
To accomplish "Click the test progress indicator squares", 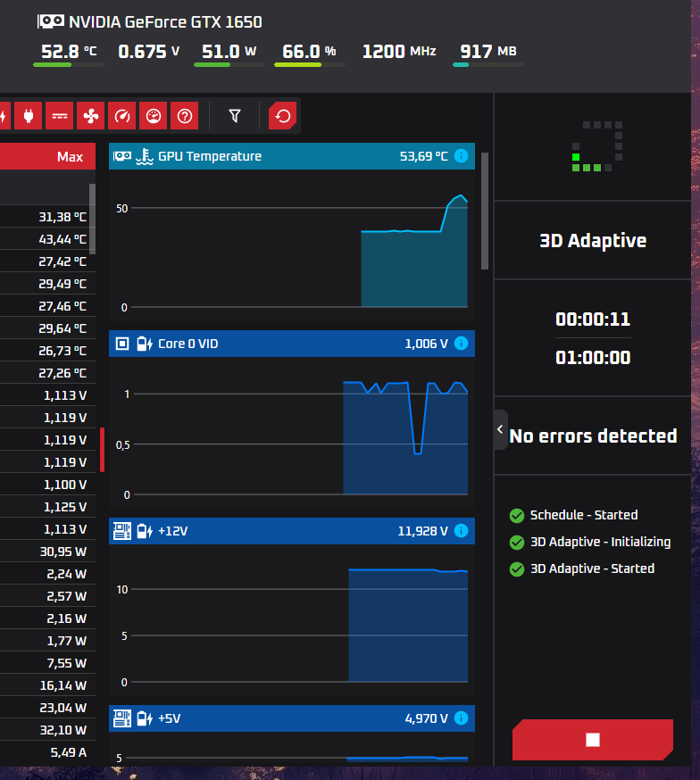I will (597, 146).
